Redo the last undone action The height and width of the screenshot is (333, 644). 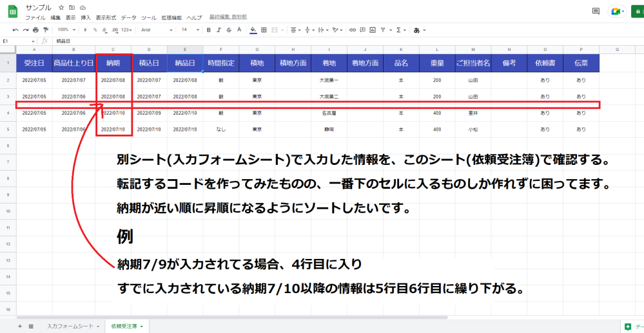tap(26, 30)
